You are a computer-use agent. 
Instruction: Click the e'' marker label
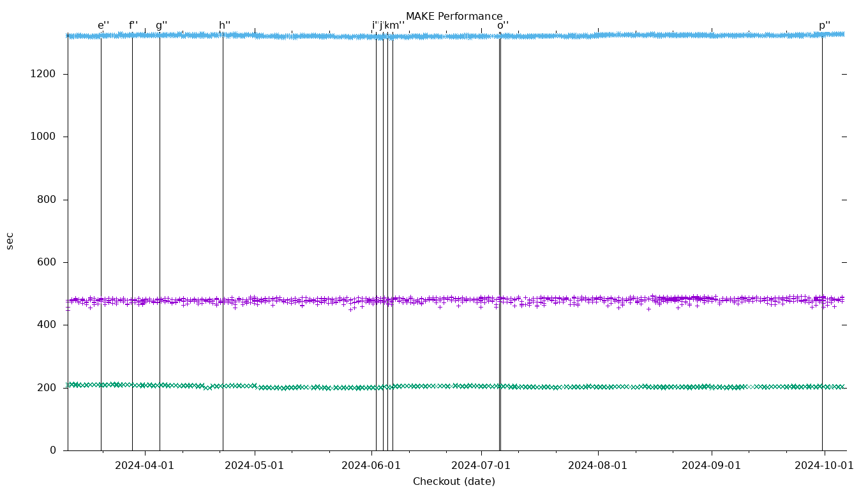point(103,26)
